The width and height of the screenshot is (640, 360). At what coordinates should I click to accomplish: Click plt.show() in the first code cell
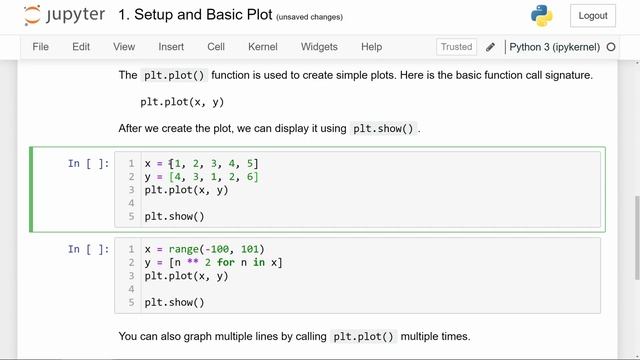[174, 216]
